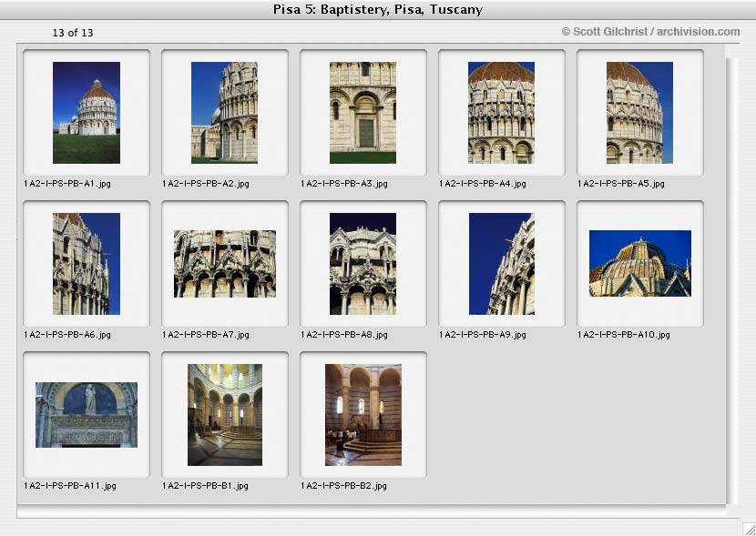Click the window resize grip in the corner
The image size is (756, 536).
click(x=749, y=529)
